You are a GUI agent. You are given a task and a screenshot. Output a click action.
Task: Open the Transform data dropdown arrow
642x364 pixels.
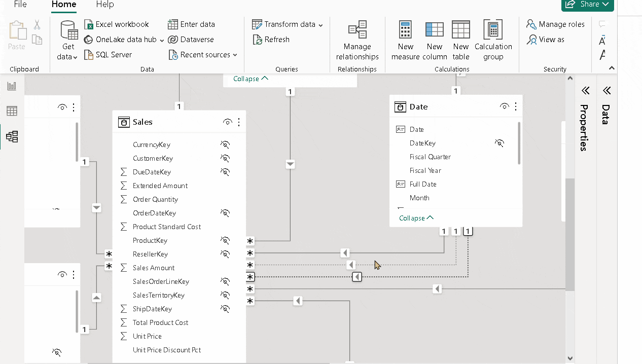click(x=320, y=25)
